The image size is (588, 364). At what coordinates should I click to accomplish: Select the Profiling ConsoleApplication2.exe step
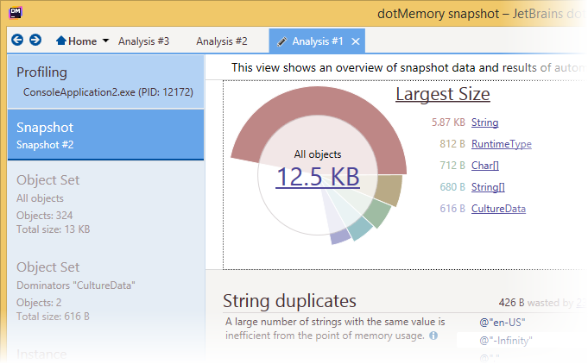point(104,81)
